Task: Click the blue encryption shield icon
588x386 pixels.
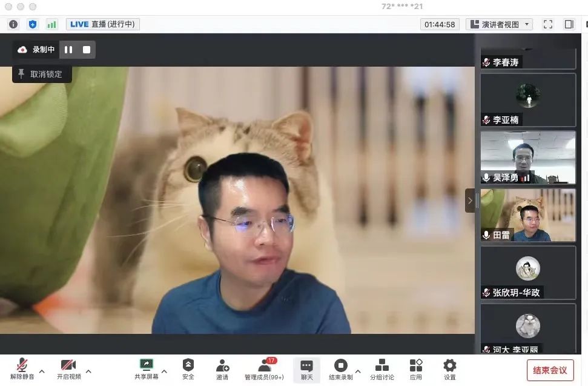Action: click(x=33, y=24)
